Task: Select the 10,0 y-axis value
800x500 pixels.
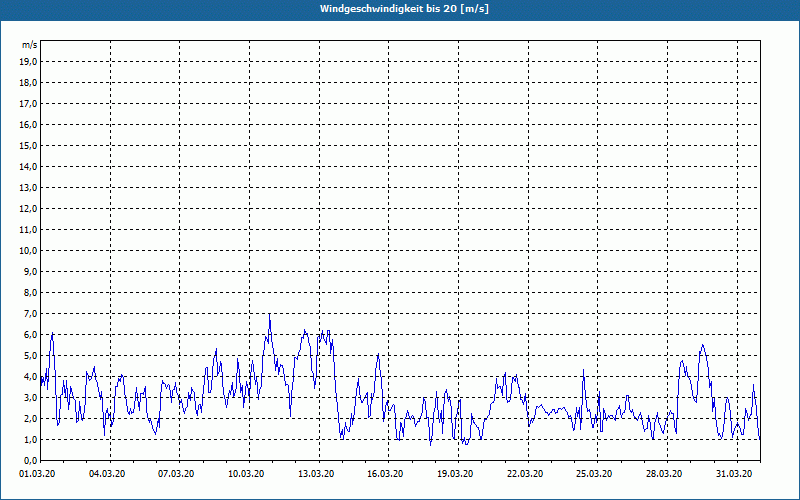Action: click(28, 251)
